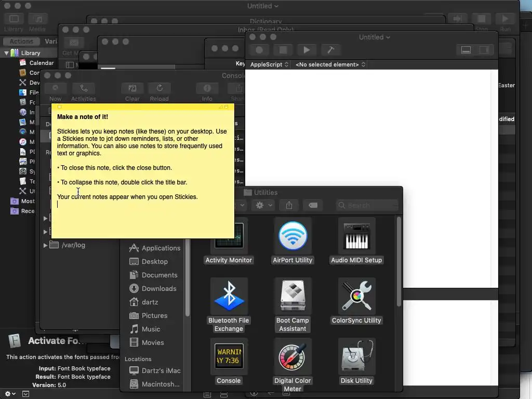
Task: Open the AppleScript language dropdown
Action: click(x=269, y=64)
